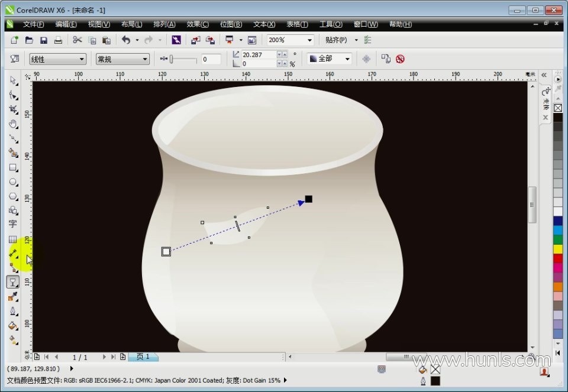Select the Crop tool
The image size is (568, 392).
(13, 109)
